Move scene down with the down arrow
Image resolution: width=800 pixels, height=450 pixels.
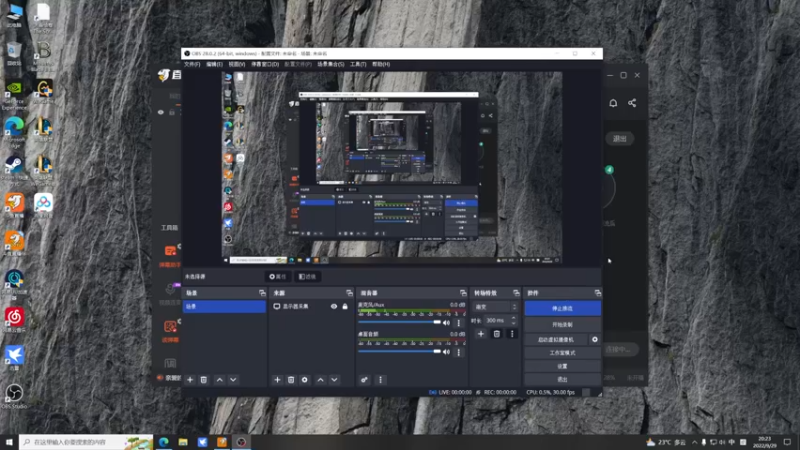point(233,380)
